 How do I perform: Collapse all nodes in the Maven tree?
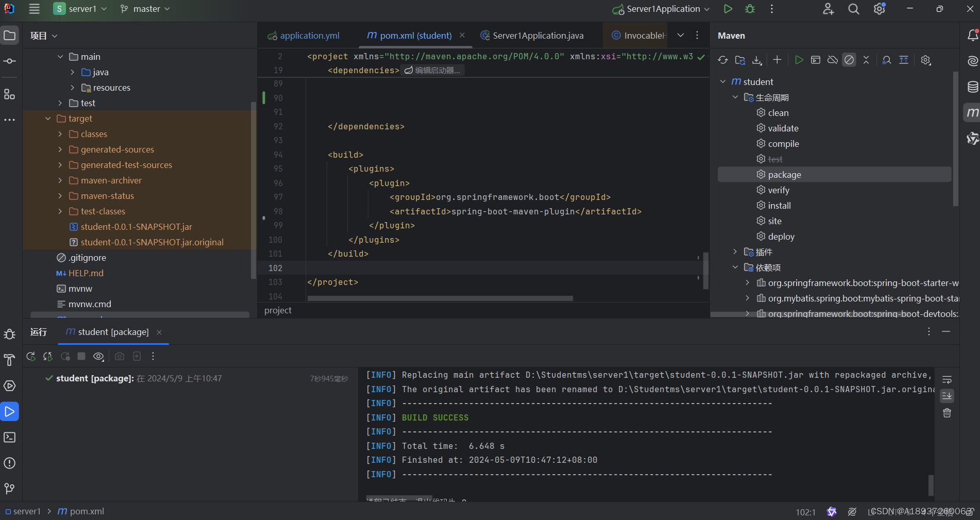pyautogui.click(x=866, y=60)
